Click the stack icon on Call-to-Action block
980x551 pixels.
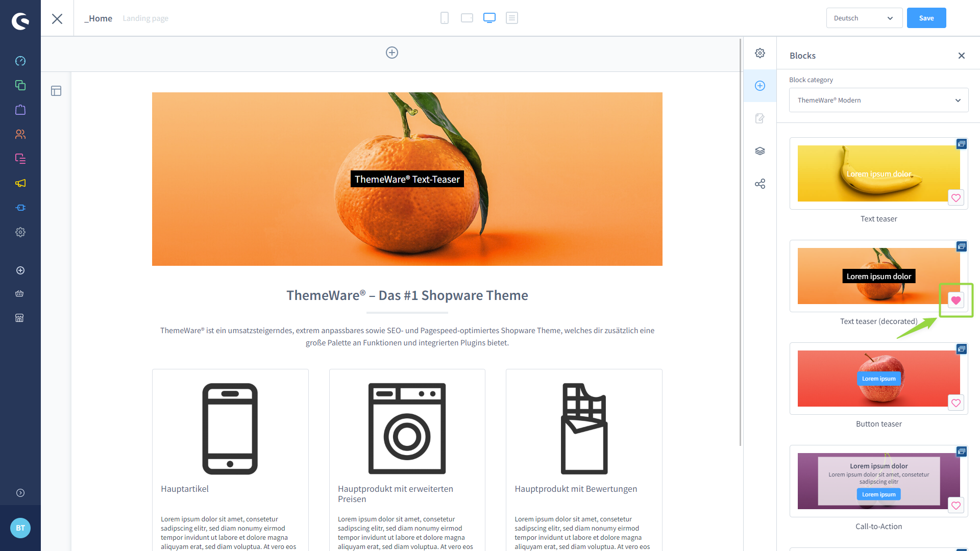pos(962,452)
